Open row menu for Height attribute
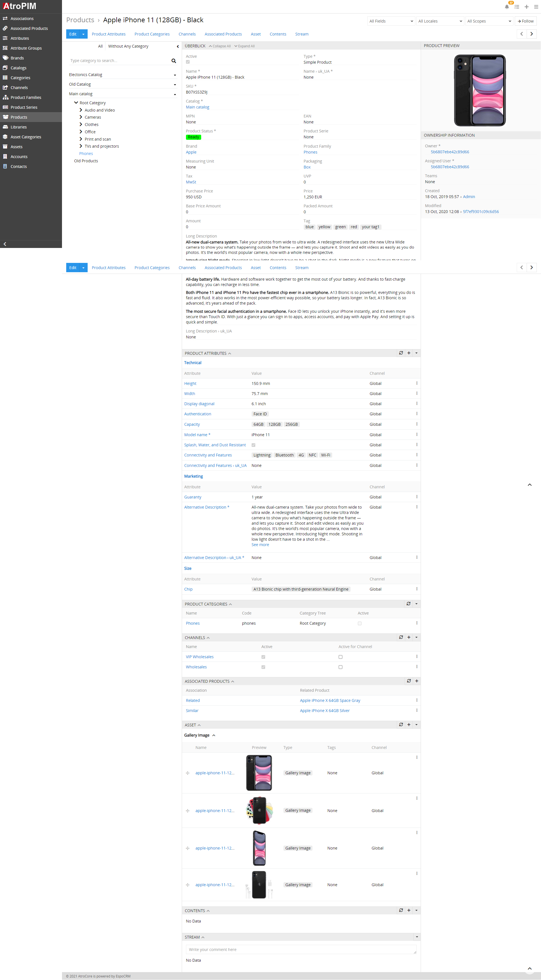Screen dimensions: 541x980 pyautogui.click(x=416, y=383)
